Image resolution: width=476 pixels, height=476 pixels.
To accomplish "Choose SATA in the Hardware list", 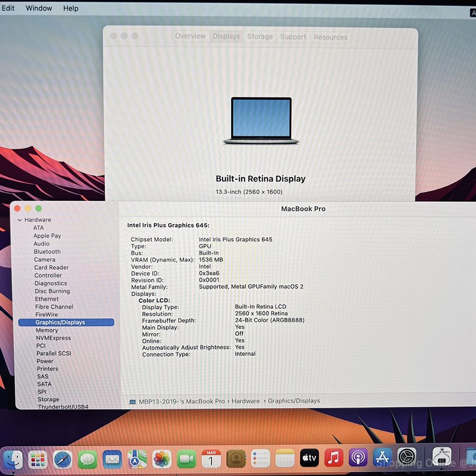I will 44,384.
